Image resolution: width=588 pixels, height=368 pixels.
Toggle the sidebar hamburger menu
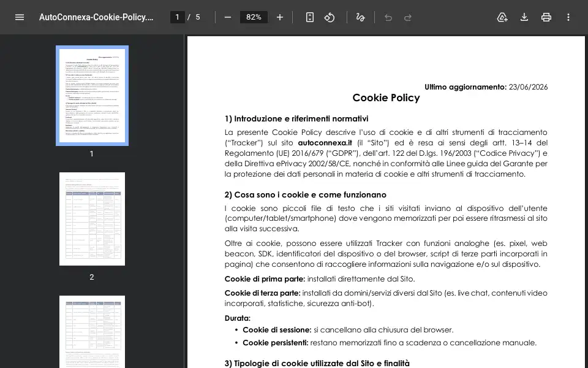tap(20, 17)
